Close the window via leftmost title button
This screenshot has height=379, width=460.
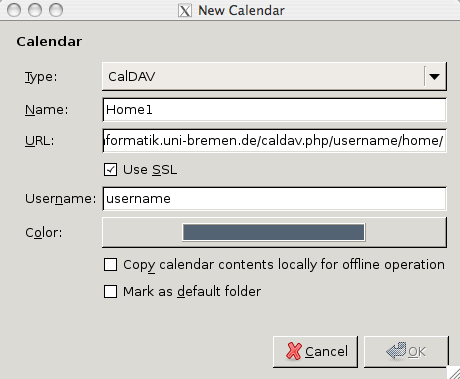(x=14, y=10)
